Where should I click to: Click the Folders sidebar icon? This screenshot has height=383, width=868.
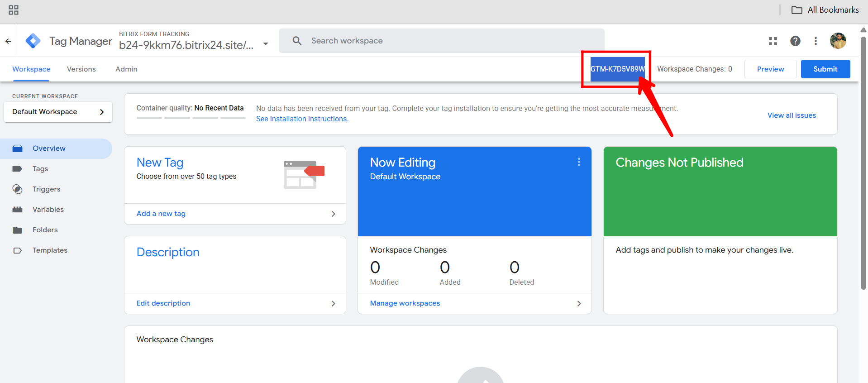(18, 230)
